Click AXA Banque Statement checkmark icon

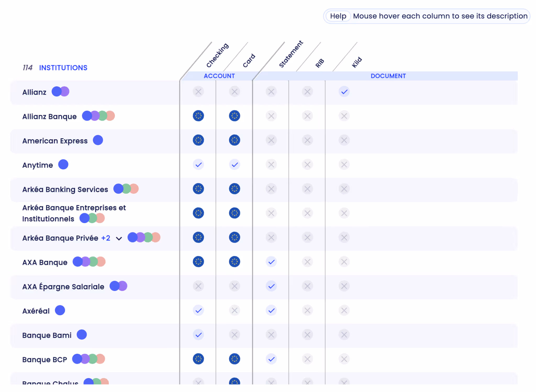(271, 262)
